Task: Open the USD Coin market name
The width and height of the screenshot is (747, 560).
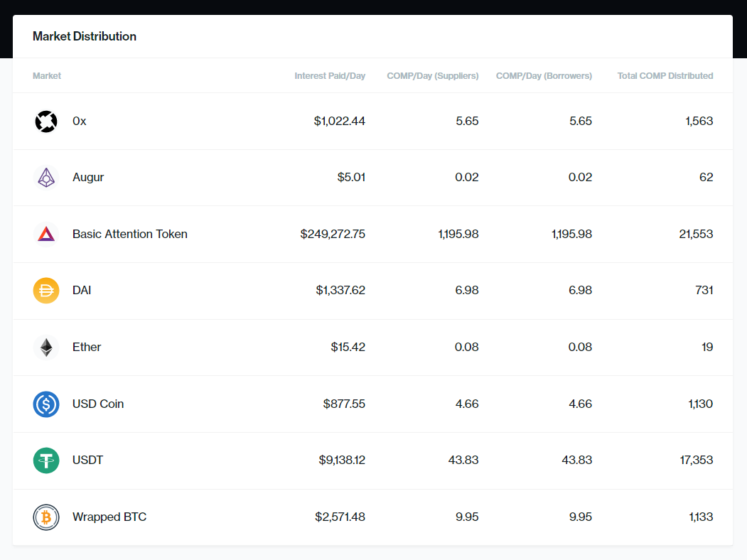Action: 98,404
